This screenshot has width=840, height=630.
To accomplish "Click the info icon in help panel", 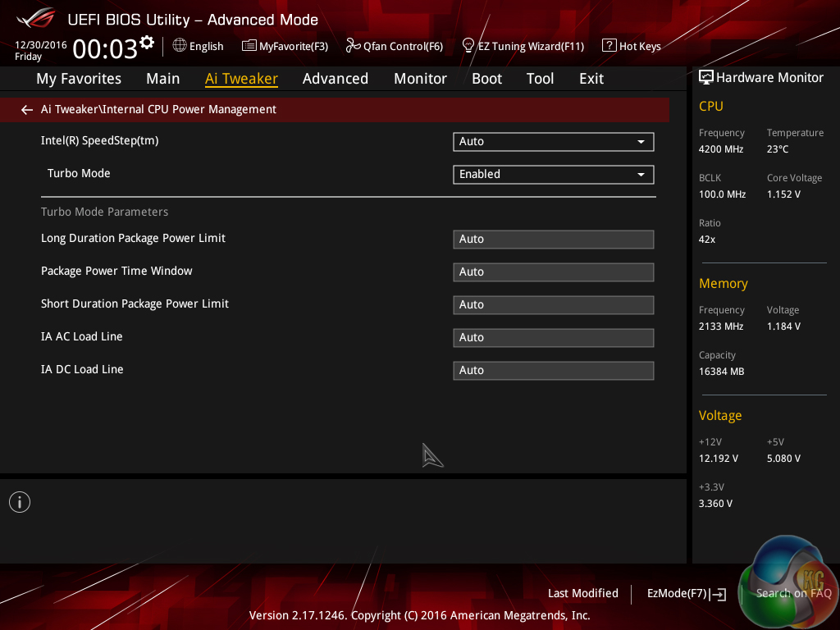I will click(x=20, y=502).
